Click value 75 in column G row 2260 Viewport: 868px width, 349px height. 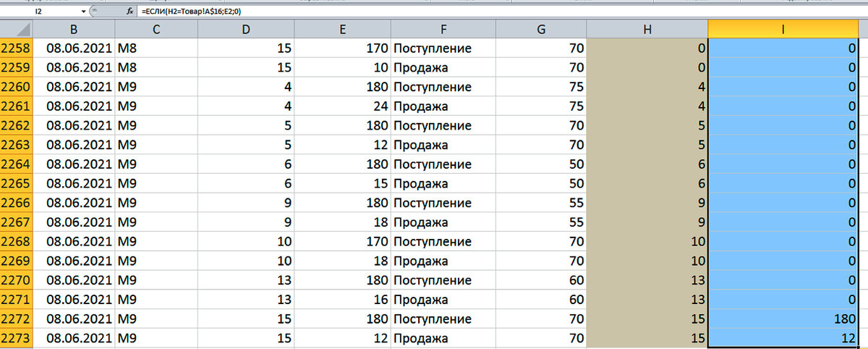tap(576, 87)
